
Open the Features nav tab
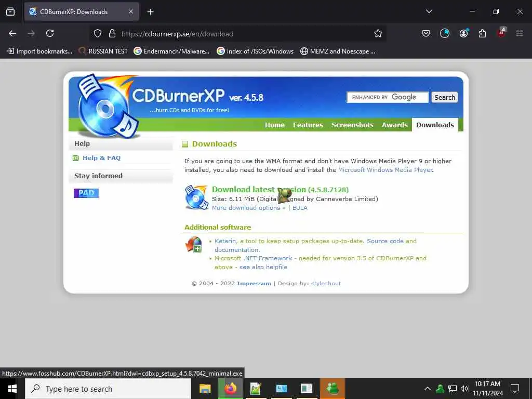(308, 125)
